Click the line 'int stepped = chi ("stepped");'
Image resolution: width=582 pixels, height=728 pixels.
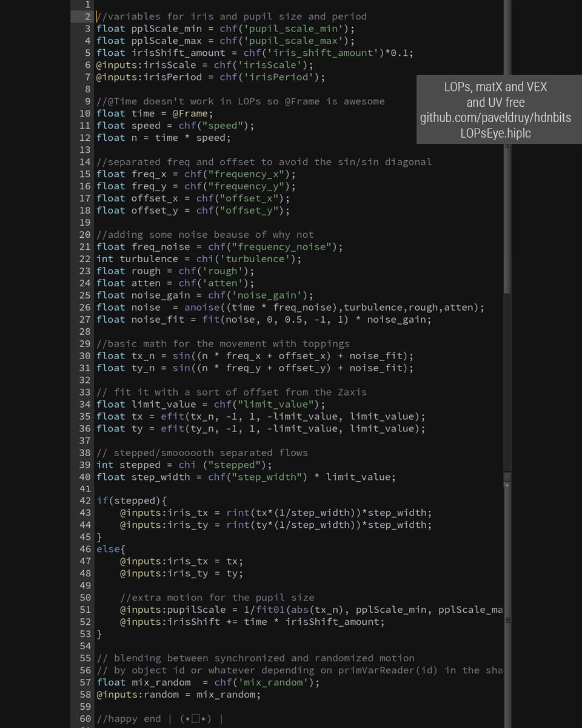[x=184, y=465]
